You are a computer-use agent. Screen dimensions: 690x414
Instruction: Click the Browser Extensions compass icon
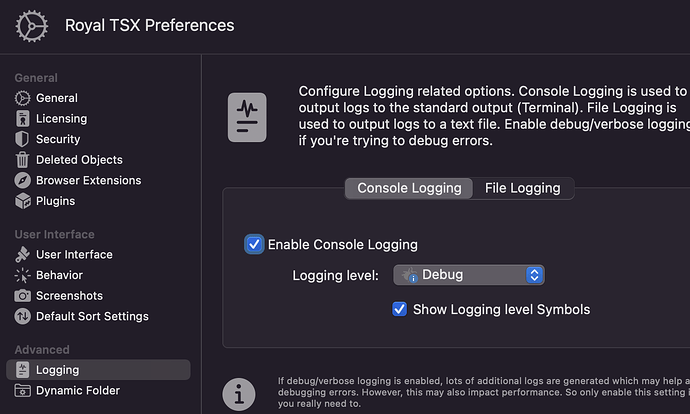pyautogui.click(x=23, y=181)
